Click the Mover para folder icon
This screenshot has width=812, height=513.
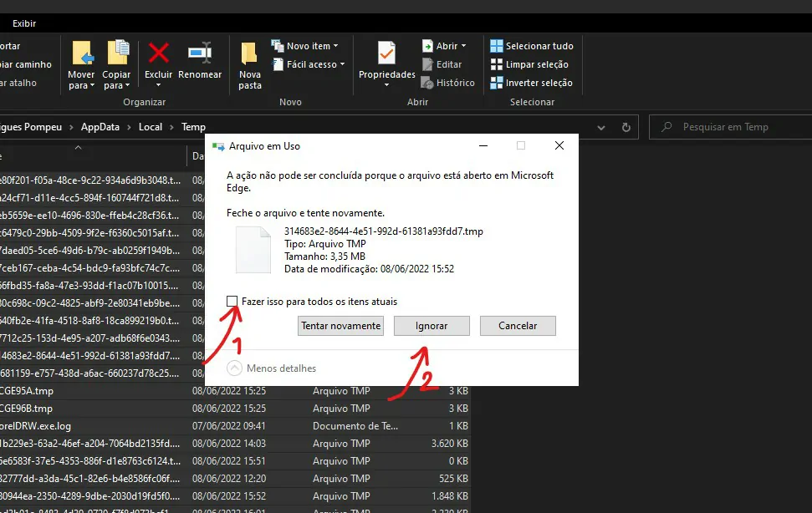(82, 53)
